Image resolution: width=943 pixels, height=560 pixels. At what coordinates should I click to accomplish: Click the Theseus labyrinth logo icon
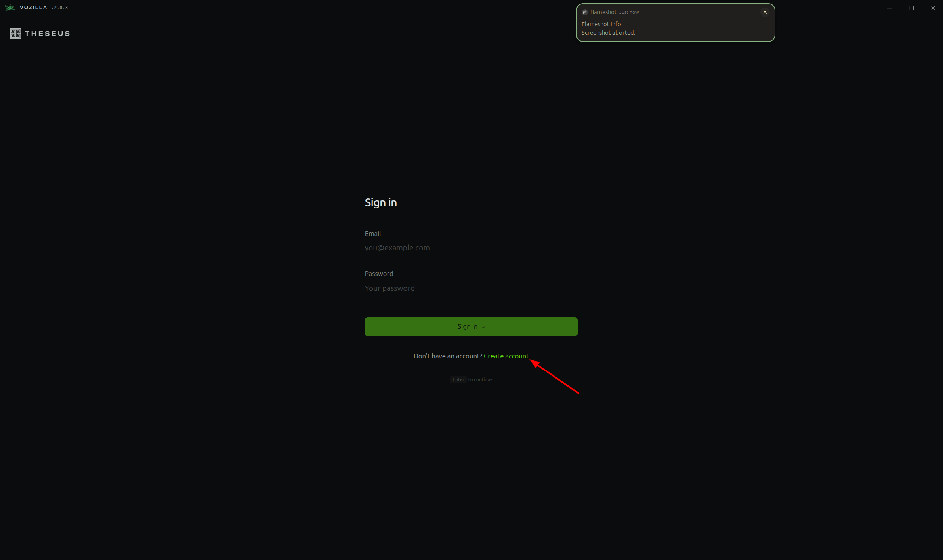[x=15, y=34]
